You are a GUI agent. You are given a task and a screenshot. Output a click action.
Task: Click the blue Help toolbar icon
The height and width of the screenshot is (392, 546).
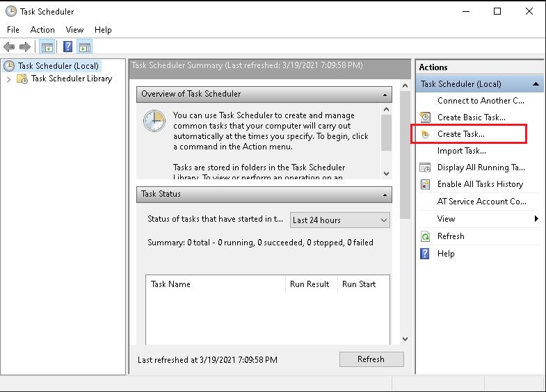(x=67, y=47)
